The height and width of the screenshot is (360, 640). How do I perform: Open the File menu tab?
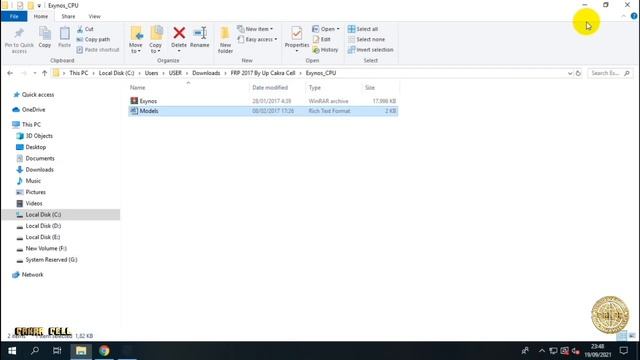click(14, 16)
